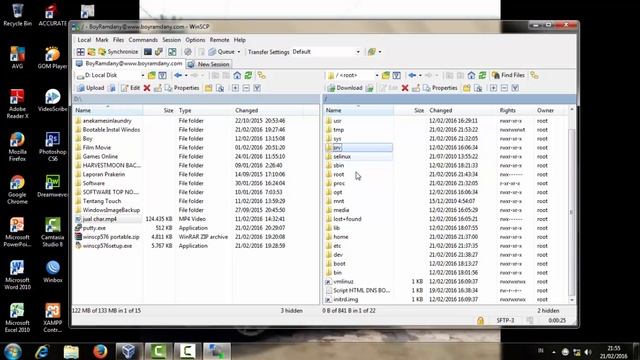Click remote panel Open Directory folder icon
The image size is (640, 360).
(386, 75)
